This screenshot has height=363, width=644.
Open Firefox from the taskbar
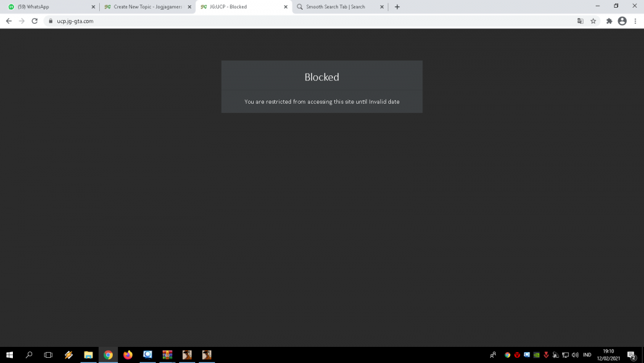pos(128,355)
